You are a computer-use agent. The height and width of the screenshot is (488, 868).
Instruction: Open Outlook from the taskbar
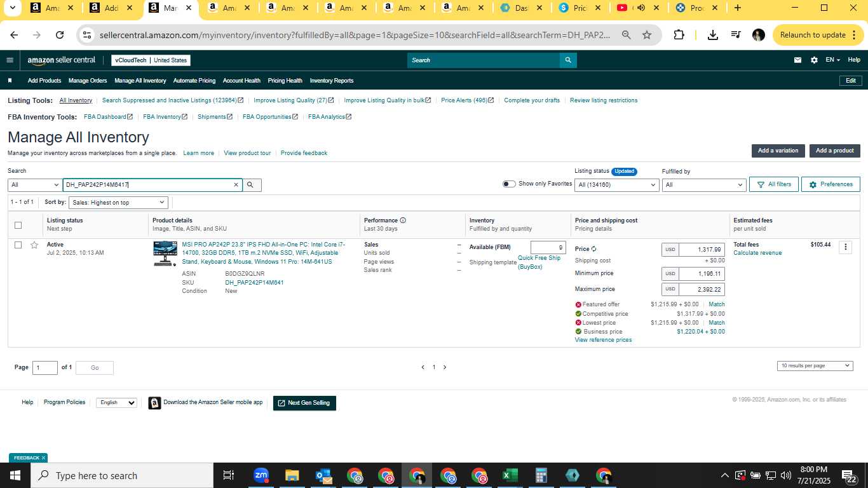tap(323, 475)
